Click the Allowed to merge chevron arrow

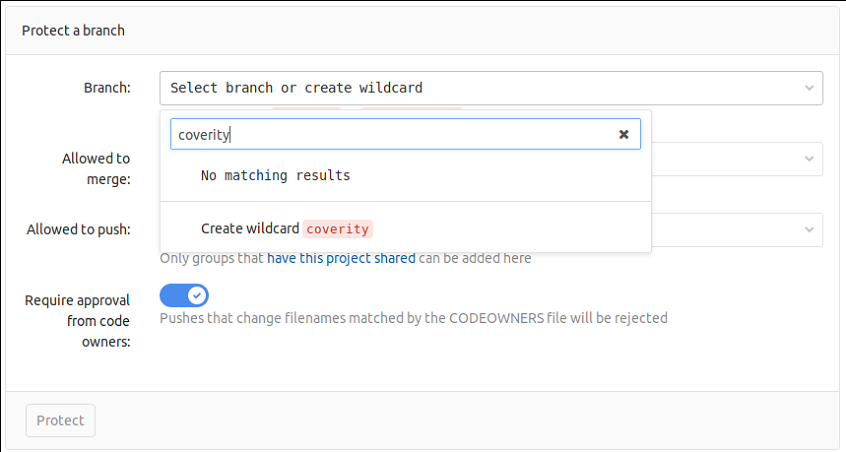click(809, 159)
